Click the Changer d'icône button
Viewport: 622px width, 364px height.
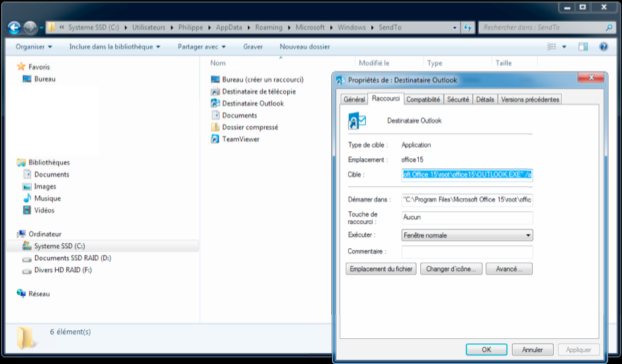pos(451,269)
